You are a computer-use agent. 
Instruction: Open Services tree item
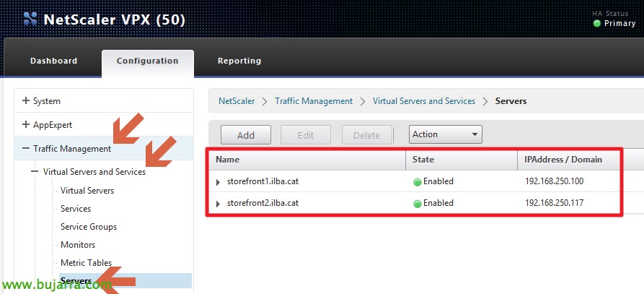[76, 209]
